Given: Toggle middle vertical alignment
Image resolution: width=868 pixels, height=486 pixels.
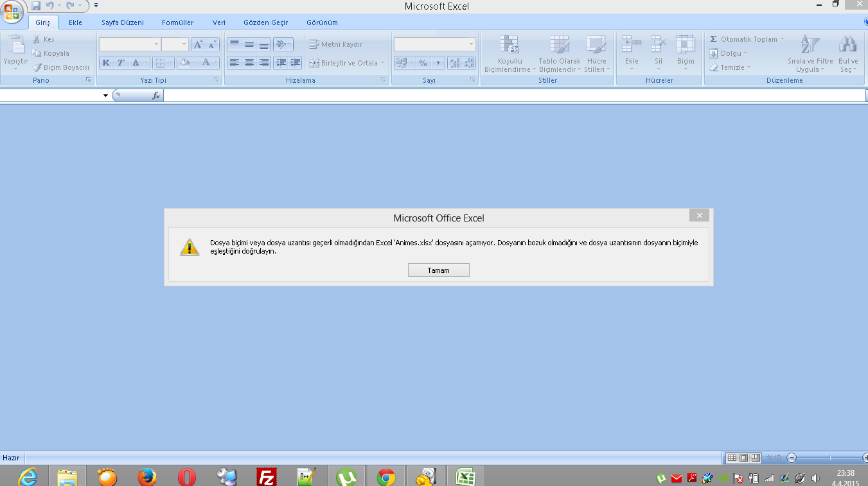Looking at the screenshot, I should tap(249, 44).
